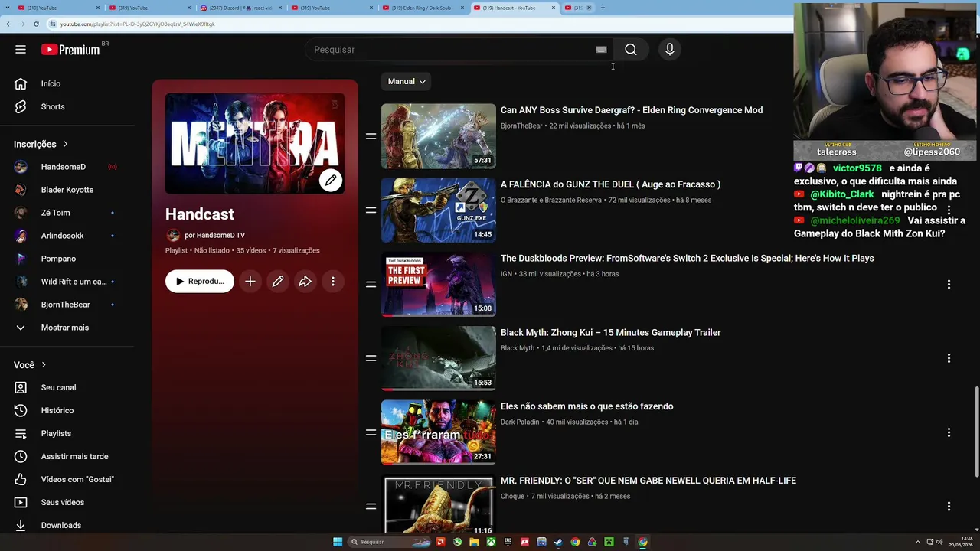Show hidden system tray icons
Screen dimensions: 980x551
coord(918,542)
